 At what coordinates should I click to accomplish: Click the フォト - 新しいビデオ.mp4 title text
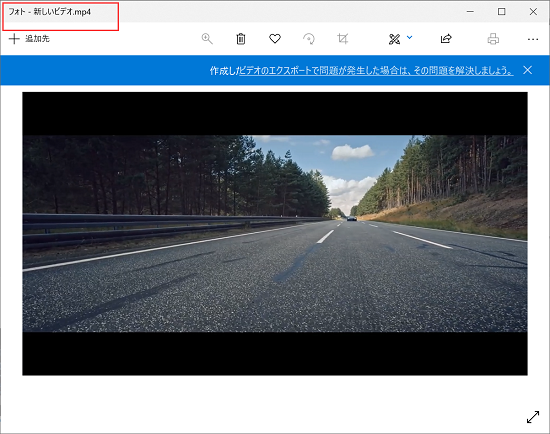[49, 12]
